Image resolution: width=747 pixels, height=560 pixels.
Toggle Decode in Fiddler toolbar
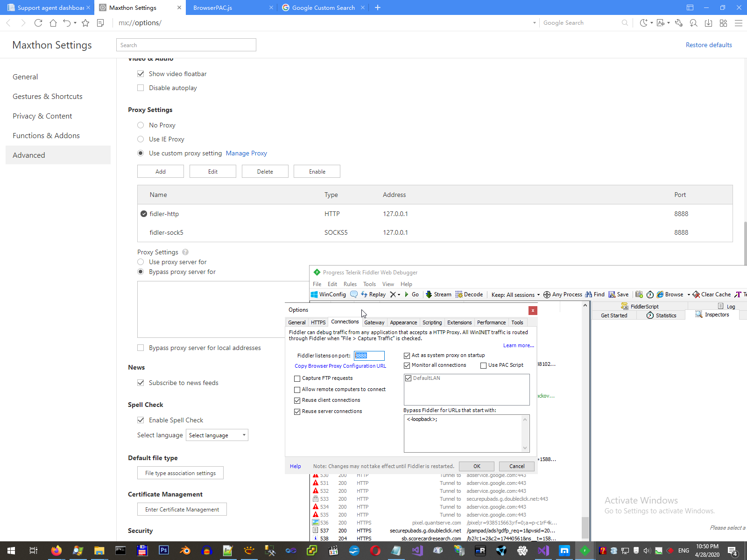click(x=469, y=294)
